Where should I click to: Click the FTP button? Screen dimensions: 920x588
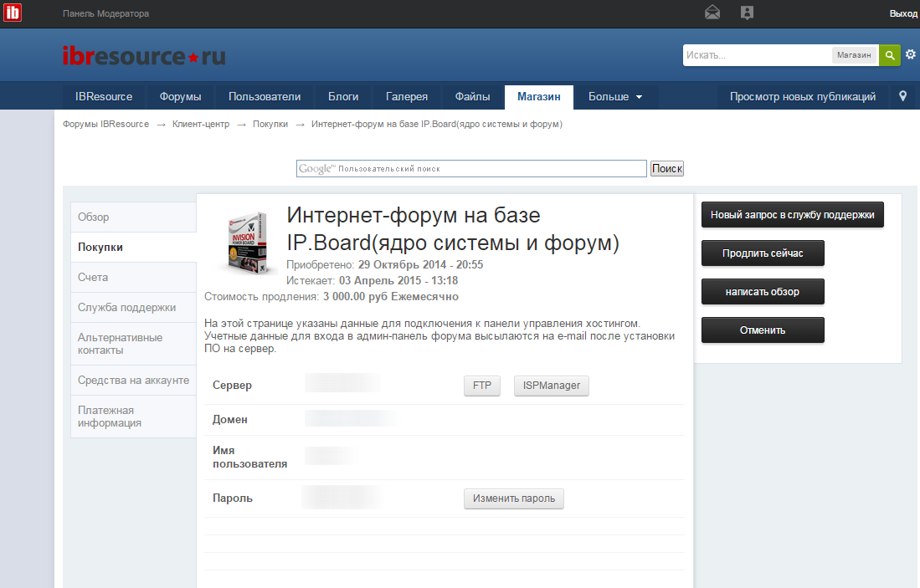tap(481, 385)
